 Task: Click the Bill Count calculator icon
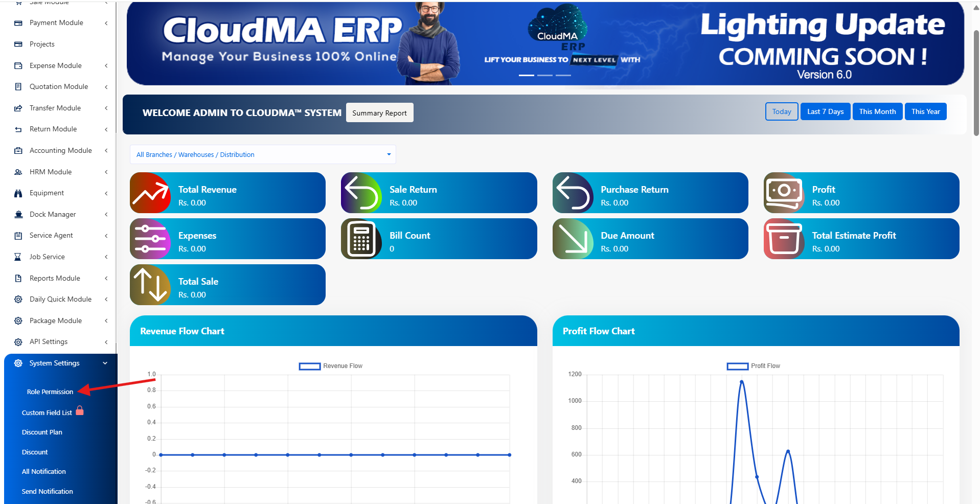point(361,239)
